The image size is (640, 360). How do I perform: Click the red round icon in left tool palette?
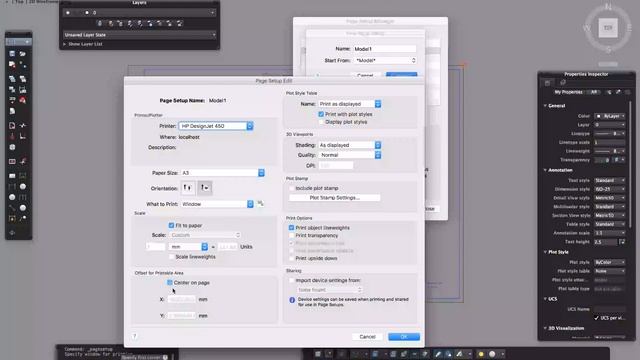pos(23,100)
